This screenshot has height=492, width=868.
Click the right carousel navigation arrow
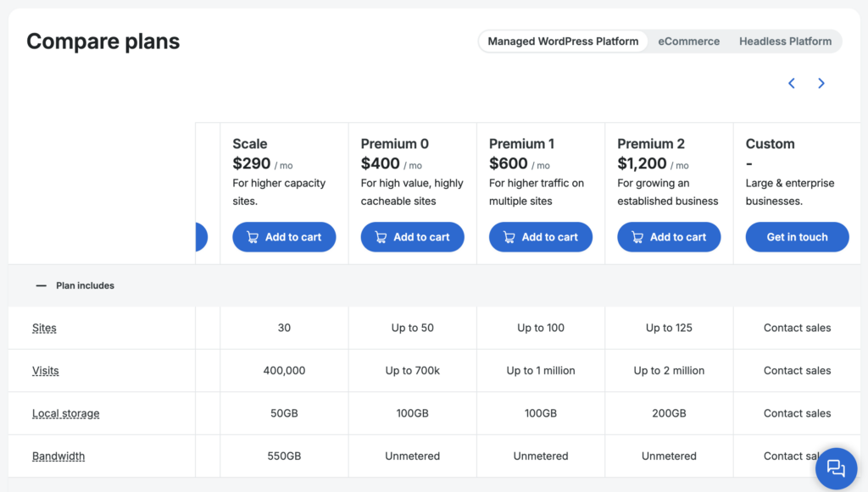821,83
